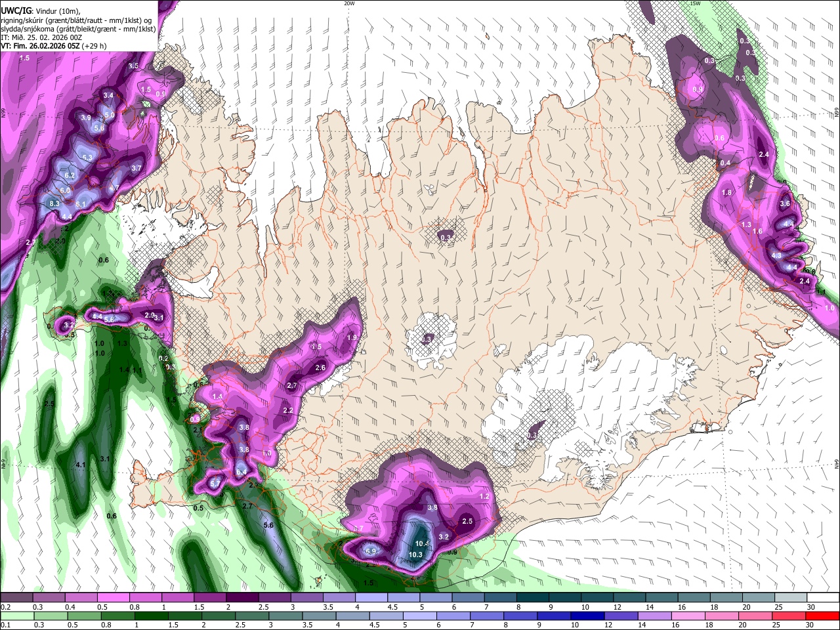Click the deep navy blue 10–12 rain legend swatch

[x=587, y=616]
